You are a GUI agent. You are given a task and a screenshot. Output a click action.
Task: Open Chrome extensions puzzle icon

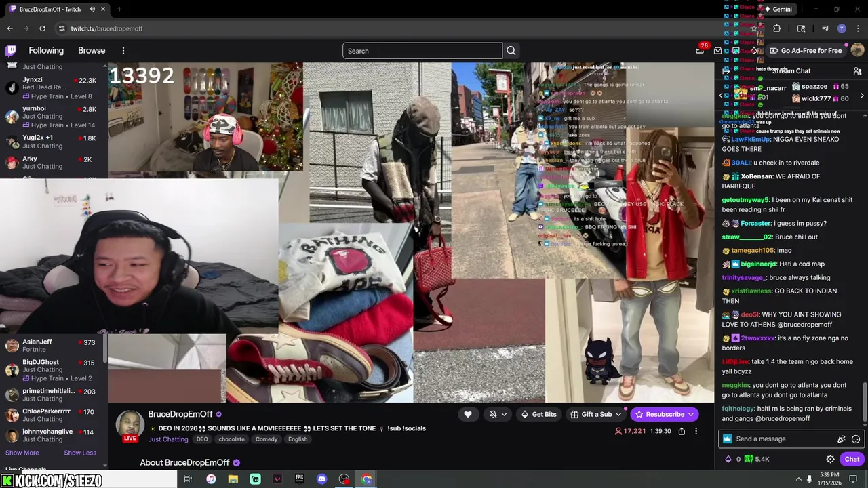pos(777,28)
